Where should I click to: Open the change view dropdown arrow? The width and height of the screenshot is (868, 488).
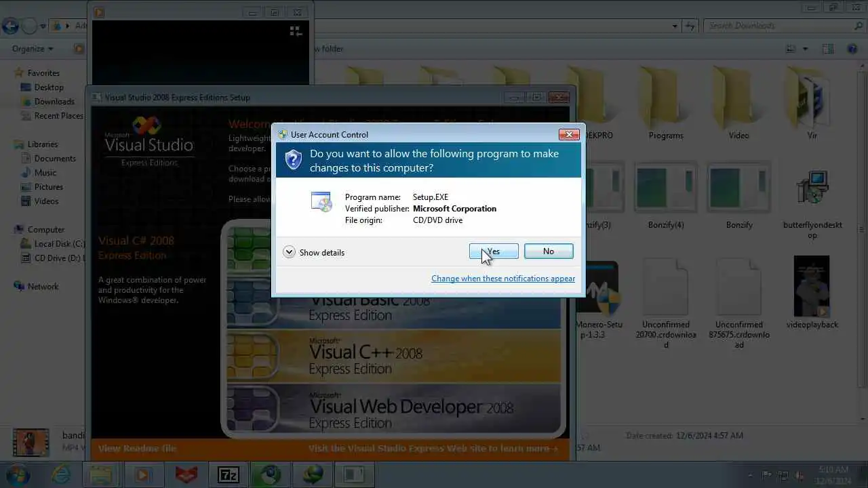tap(806, 49)
